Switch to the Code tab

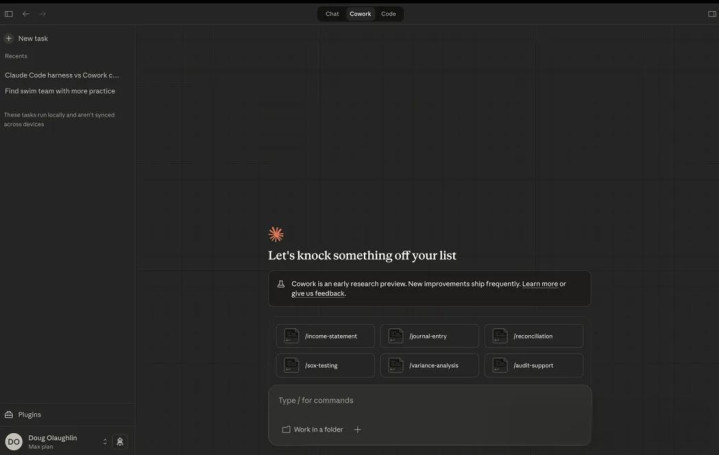[388, 14]
